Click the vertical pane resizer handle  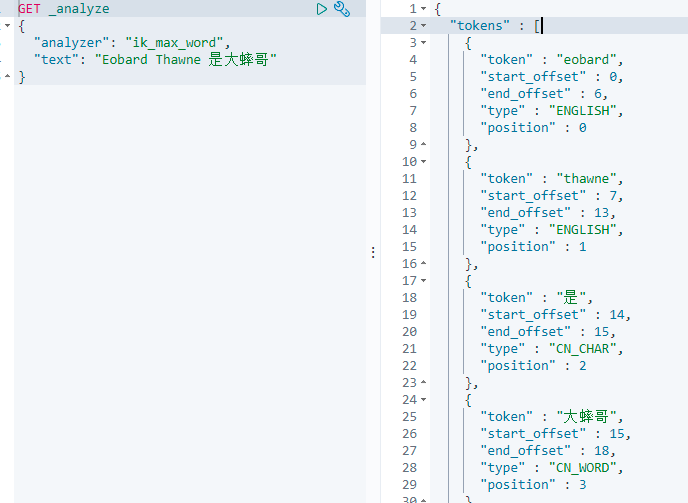[373, 252]
